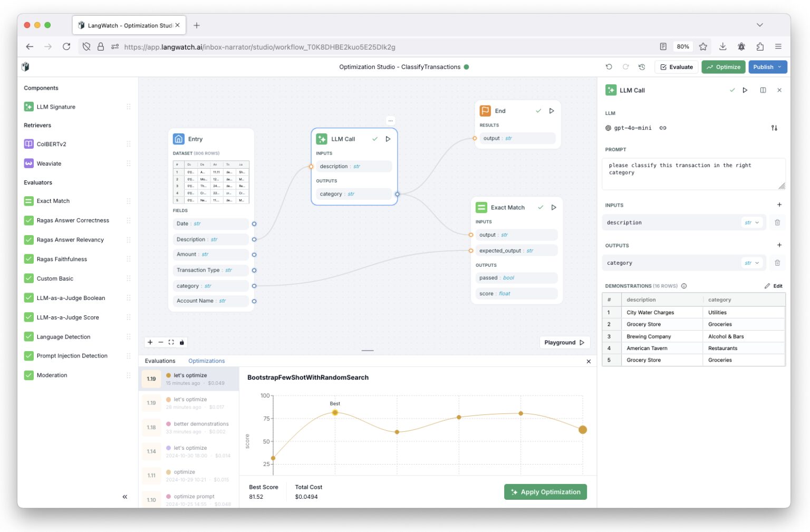The height and width of the screenshot is (532, 810).
Task: Select the ColBERTv2 retriever icon
Action: (x=28, y=143)
